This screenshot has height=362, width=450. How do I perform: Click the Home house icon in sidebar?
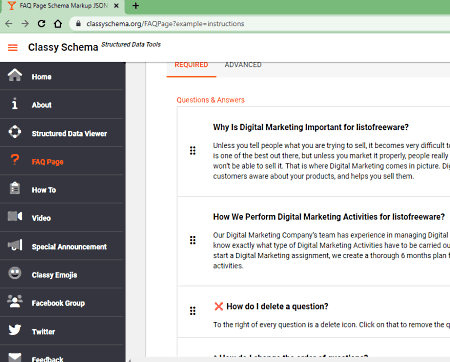point(15,75)
